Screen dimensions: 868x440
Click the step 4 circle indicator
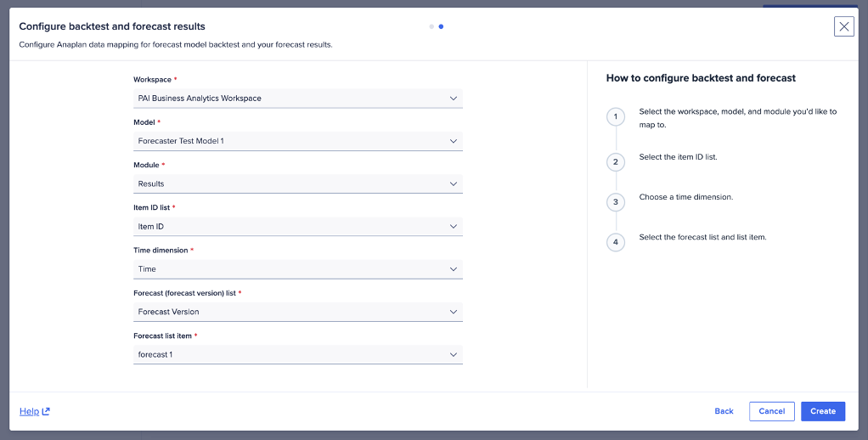pyautogui.click(x=615, y=242)
